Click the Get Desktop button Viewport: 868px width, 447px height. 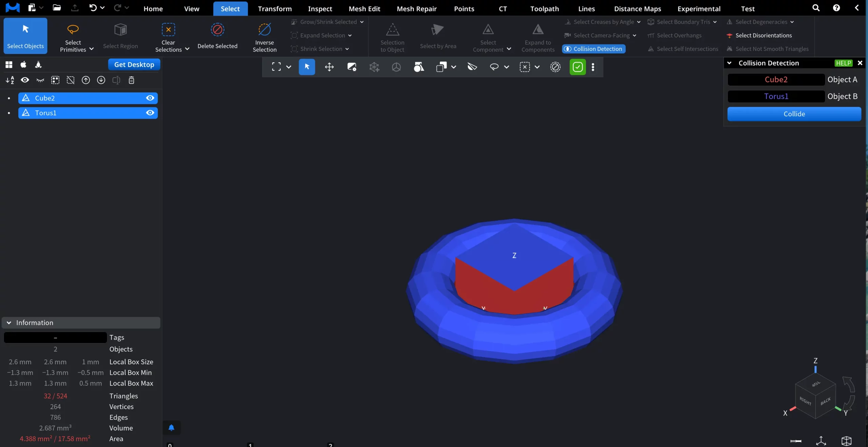tap(134, 64)
